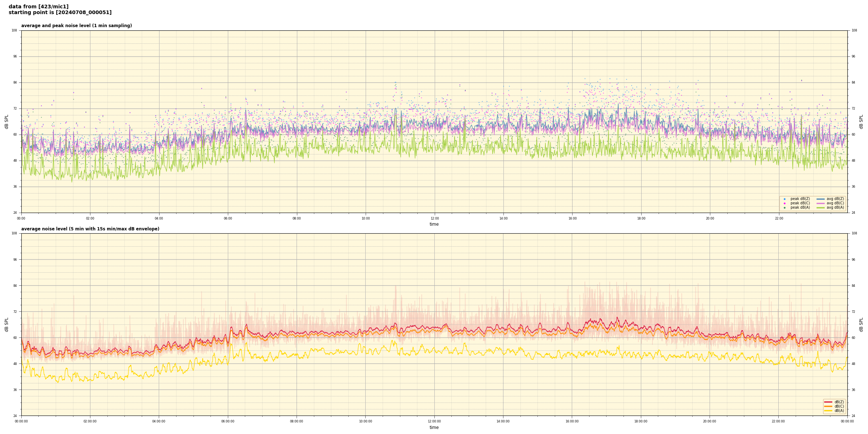Click the 02:00:00 tick label on bottom chart

pos(90,421)
